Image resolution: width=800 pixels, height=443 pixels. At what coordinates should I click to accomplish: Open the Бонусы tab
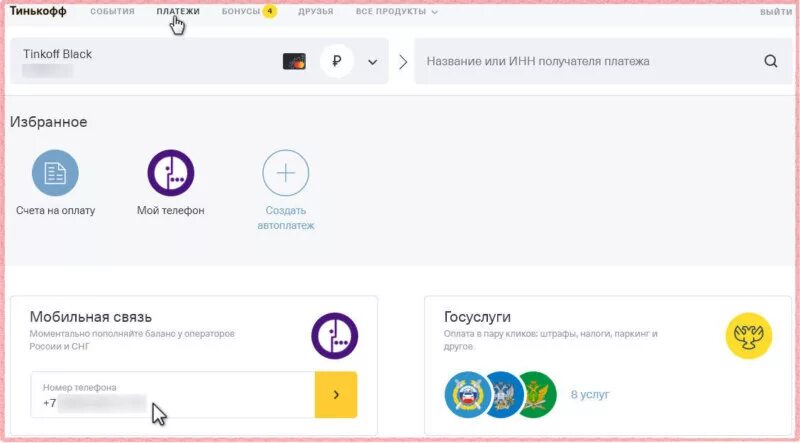click(x=241, y=11)
